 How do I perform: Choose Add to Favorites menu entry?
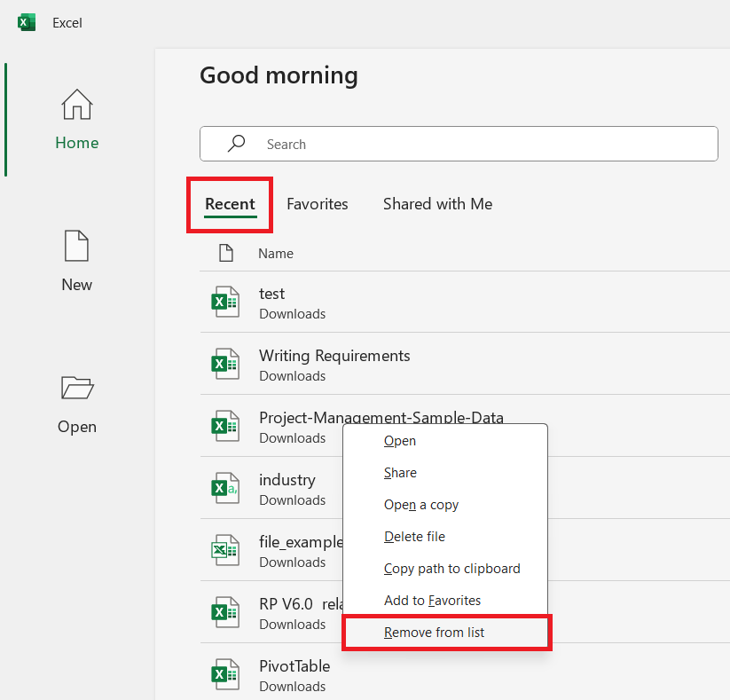445,601
